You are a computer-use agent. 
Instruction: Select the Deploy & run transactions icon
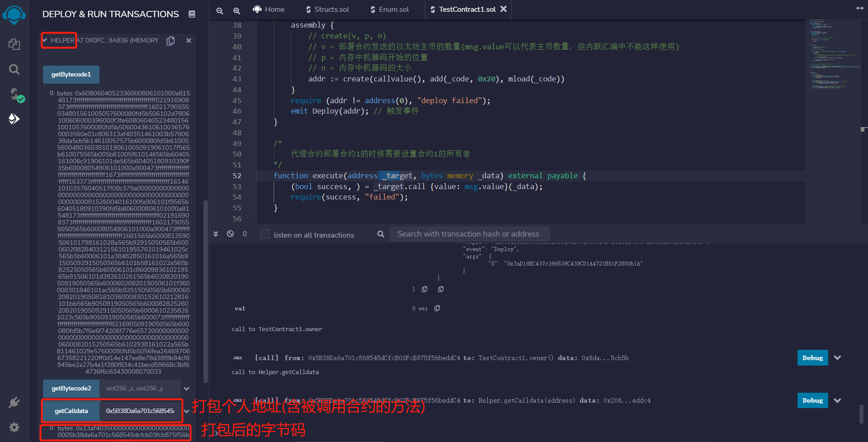(14, 119)
